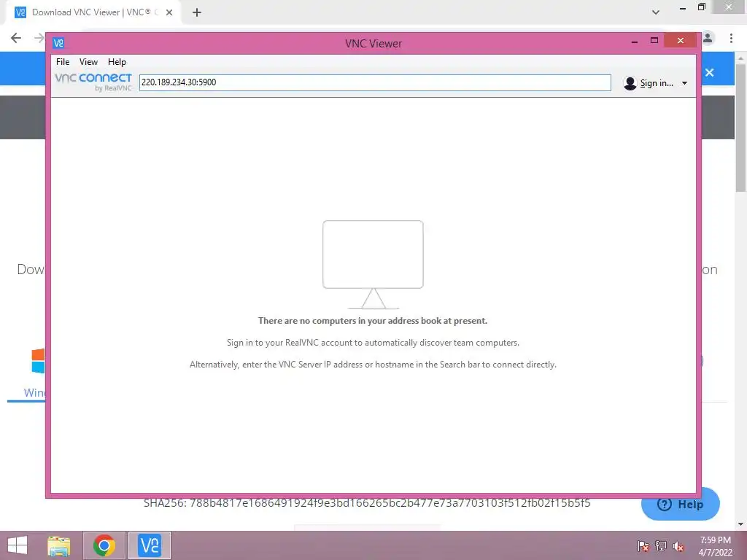Open Chrome's profile avatar button

[x=708, y=38]
